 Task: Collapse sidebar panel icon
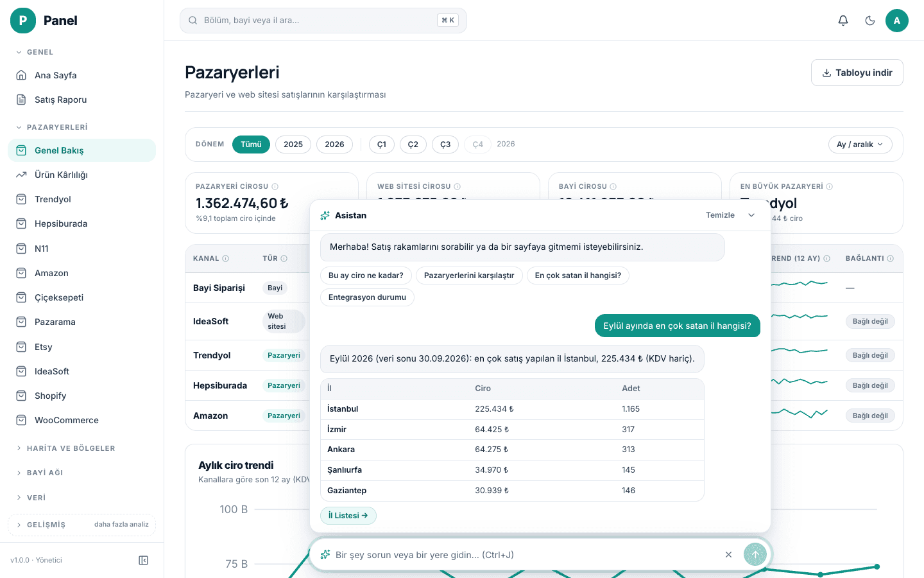[144, 560]
